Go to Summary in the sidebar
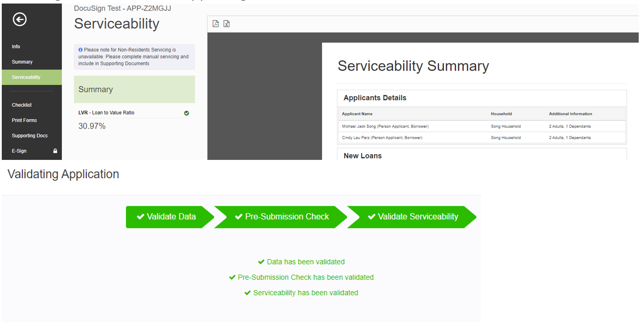644x322 pixels. (x=22, y=62)
